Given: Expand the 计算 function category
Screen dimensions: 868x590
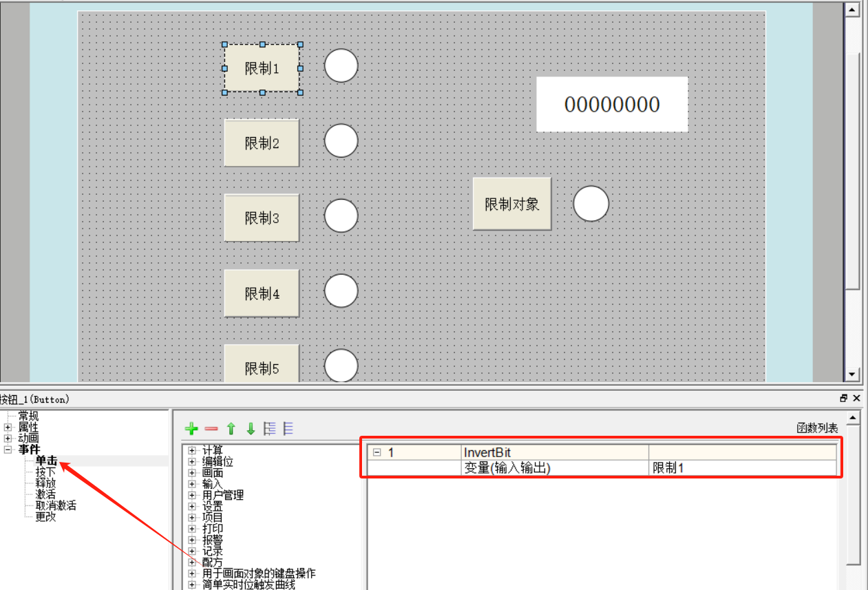Looking at the screenshot, I should click(x=193, y=452).
